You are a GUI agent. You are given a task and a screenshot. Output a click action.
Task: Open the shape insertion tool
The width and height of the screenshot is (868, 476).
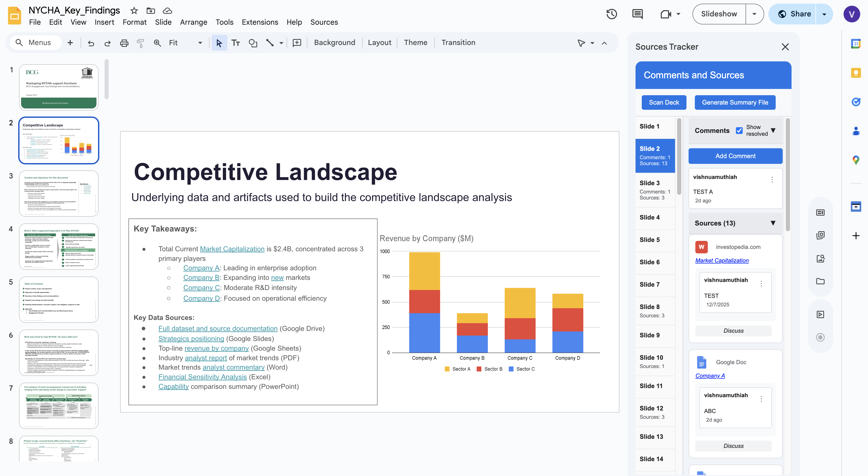pyautogui.click(x=253, y=42)
